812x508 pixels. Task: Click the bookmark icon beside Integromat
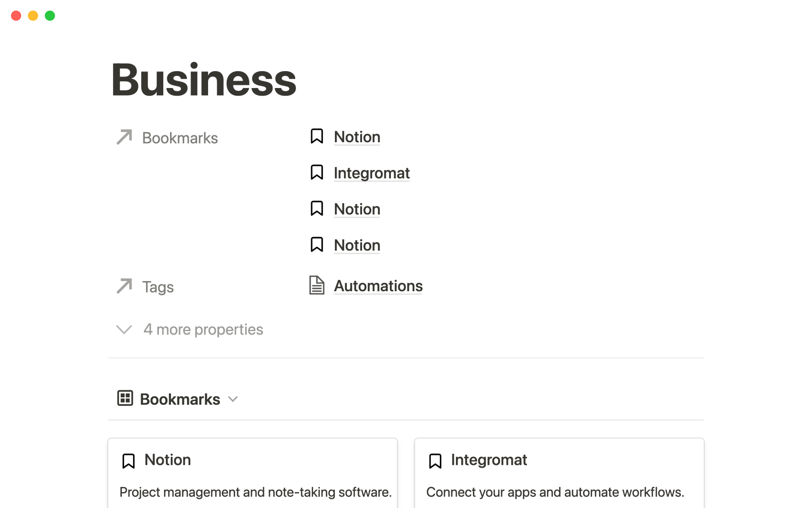pos(316,172)
